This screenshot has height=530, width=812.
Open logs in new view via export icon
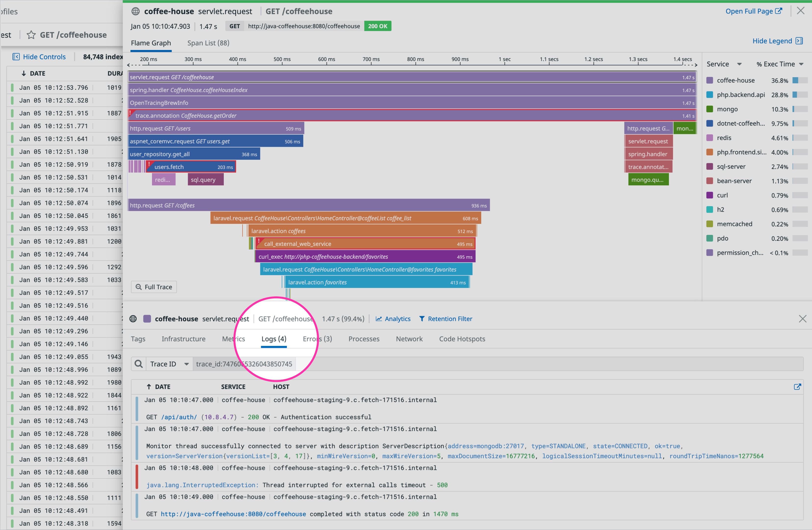click(x=798, y=386)
